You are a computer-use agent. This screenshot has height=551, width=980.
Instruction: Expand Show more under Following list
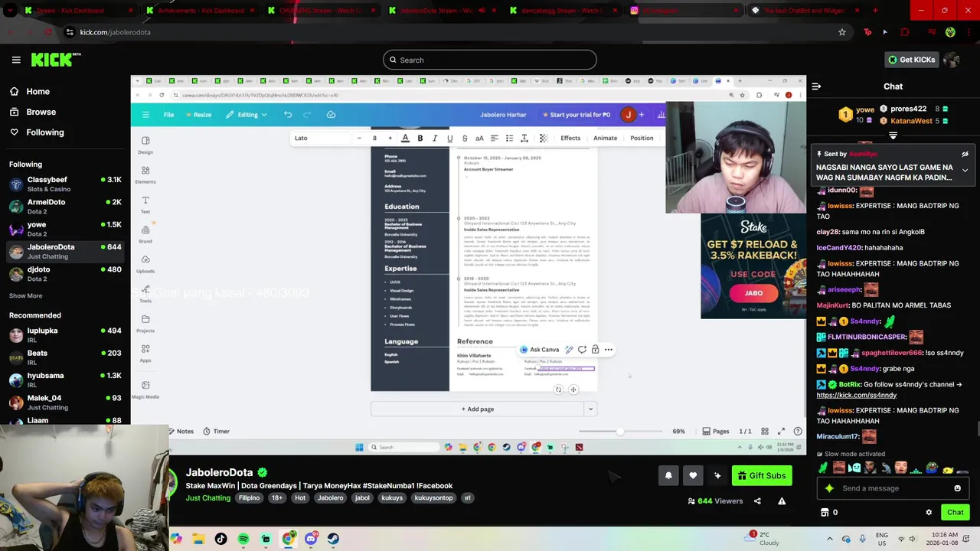[26, 295]
